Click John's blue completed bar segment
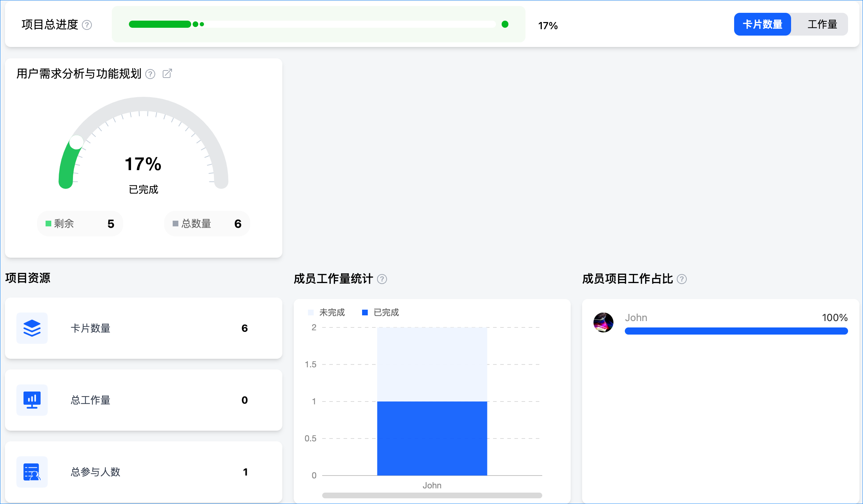The height and width of the screenshot is (504, 863). click(x=432, y=438)
